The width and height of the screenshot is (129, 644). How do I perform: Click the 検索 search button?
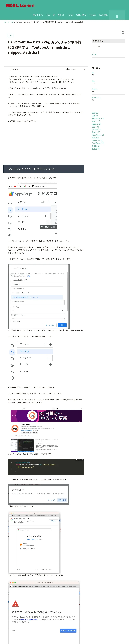click(x=123, y=32)
